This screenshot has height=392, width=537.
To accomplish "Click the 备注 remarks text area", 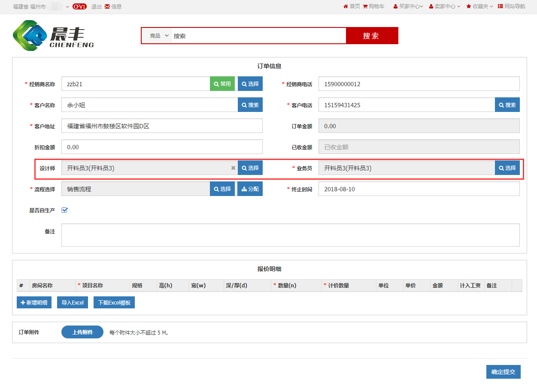I will (x=290, y=235).
